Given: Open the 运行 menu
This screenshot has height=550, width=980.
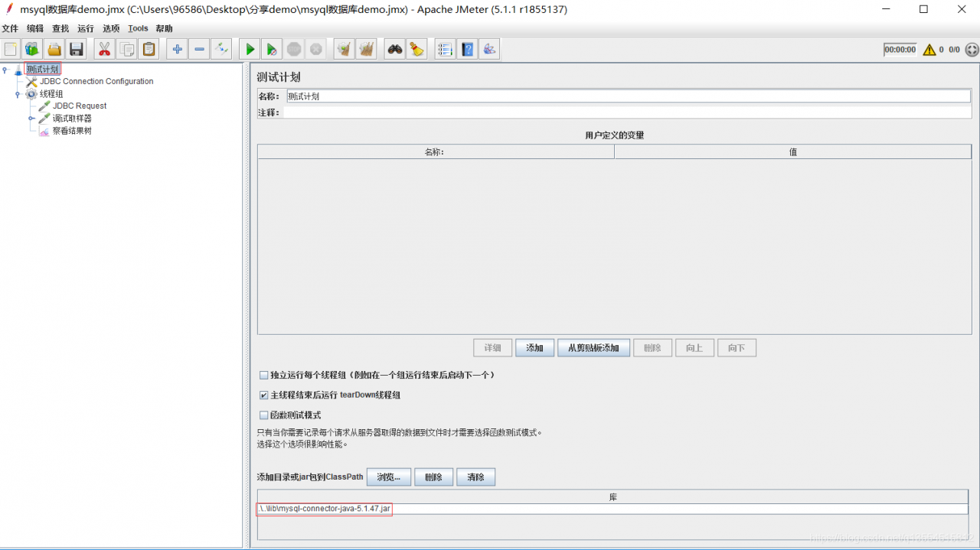Looking at the screenshot, I should click(x=86, y=28).
